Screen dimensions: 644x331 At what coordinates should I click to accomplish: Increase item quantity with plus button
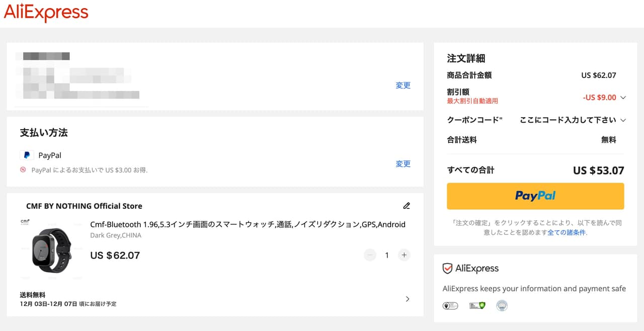click(404, 255)
